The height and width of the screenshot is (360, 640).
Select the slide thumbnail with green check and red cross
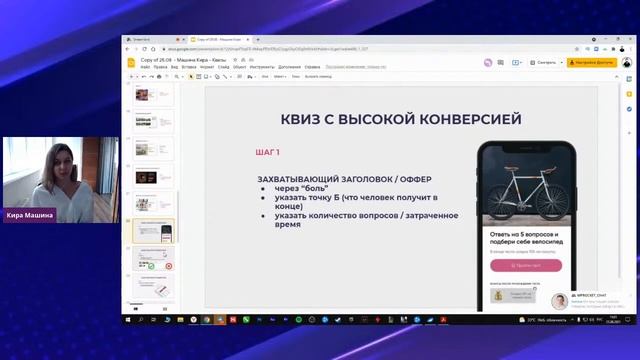pos(153,258)
